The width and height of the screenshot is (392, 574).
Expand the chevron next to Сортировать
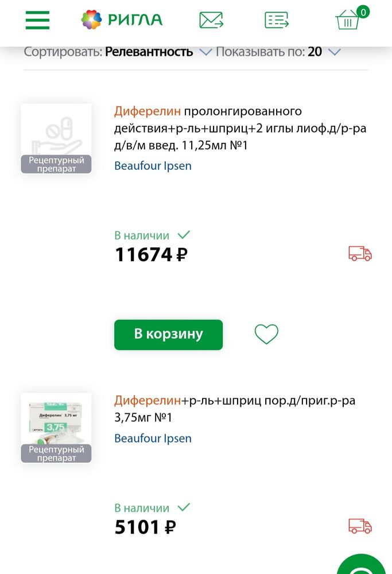(205, 52)
